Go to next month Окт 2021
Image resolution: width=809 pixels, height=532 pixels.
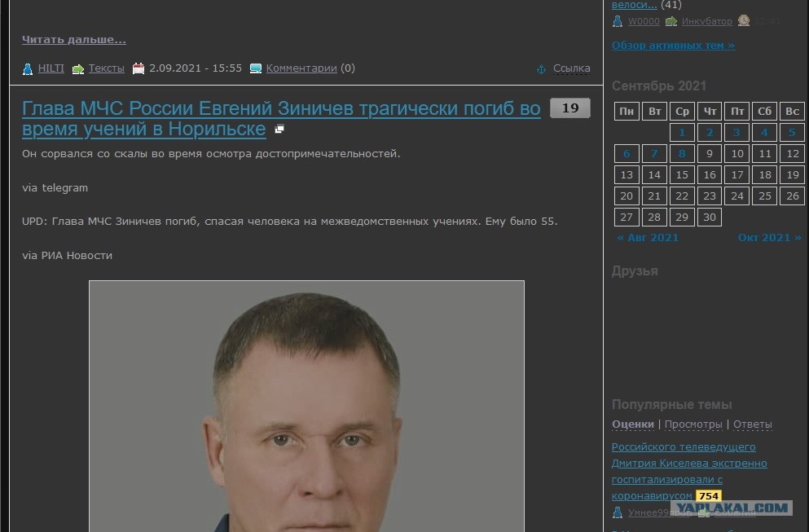tap(770, 237)
